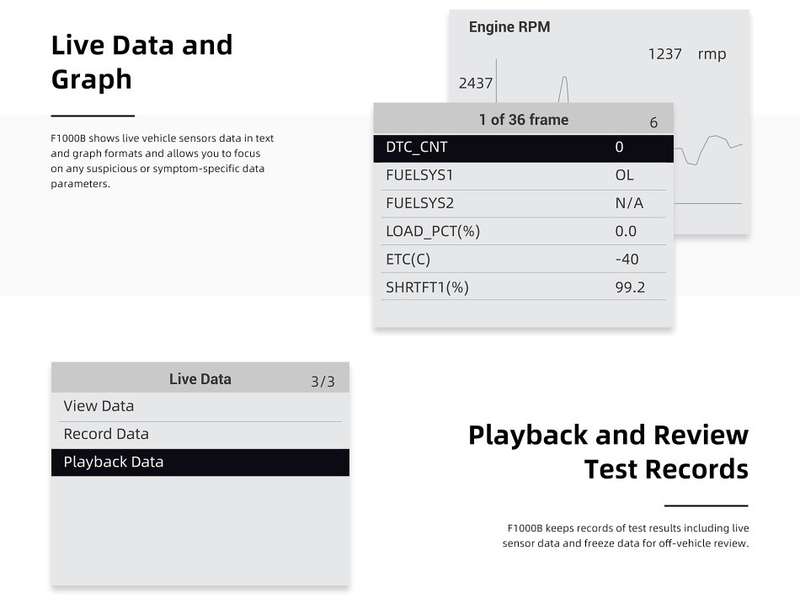The height and width of the screenshot is (600, 800).
Task: Pick the ETC(C) parameter row
Action: pyautogui.click(x=523, y=259)
